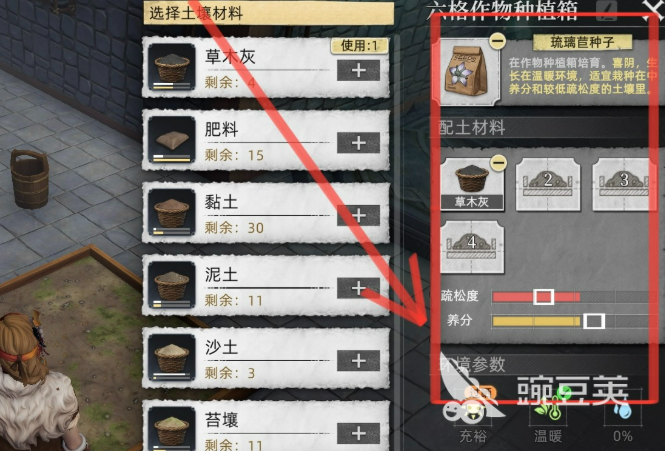Click the edit pencil icon beside title
The image size is (665, 451).
[x=606, y=9]
